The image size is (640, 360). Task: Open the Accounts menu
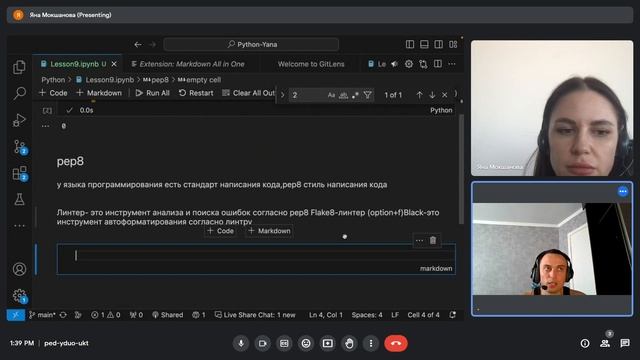pyautogui.click(x=19, y=269)
